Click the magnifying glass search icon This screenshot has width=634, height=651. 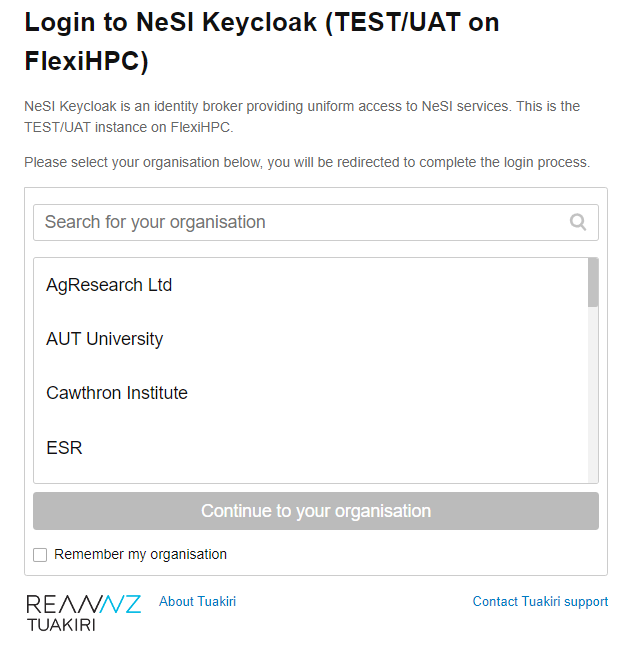pos(578,222)
